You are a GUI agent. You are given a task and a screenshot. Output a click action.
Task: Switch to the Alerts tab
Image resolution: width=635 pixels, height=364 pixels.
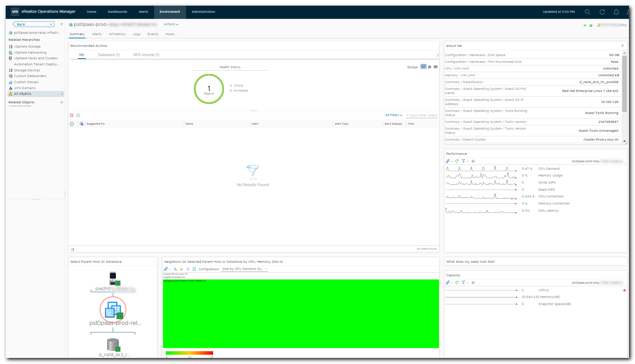coord(97,34)
